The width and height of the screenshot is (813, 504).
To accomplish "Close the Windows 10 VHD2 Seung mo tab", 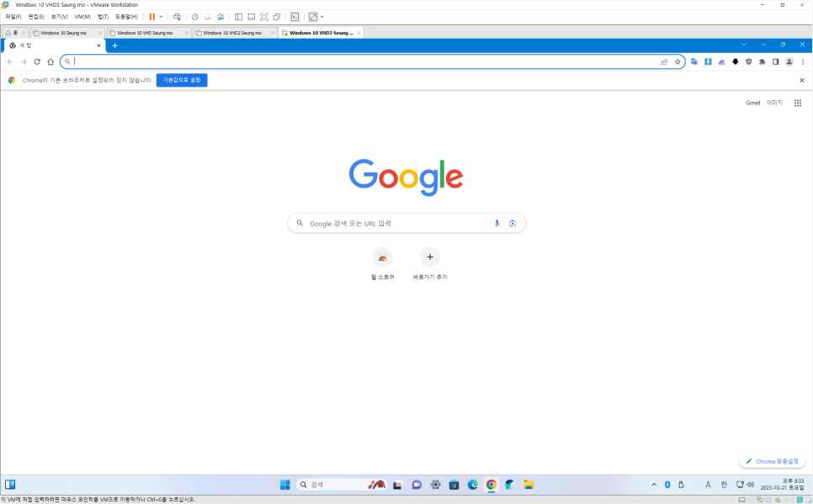I will [x=273, y=33].
